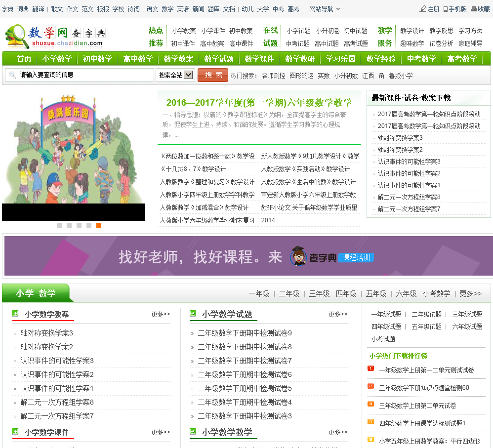Open the 学习乐园 navigation tab

(x=340, y=59)
